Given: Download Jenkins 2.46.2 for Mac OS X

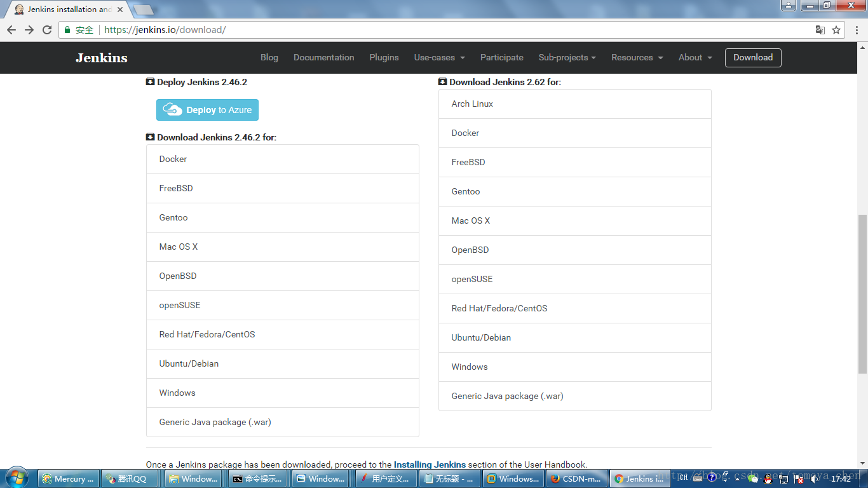Looking at the screenshot, I should [x=283, y=247].
